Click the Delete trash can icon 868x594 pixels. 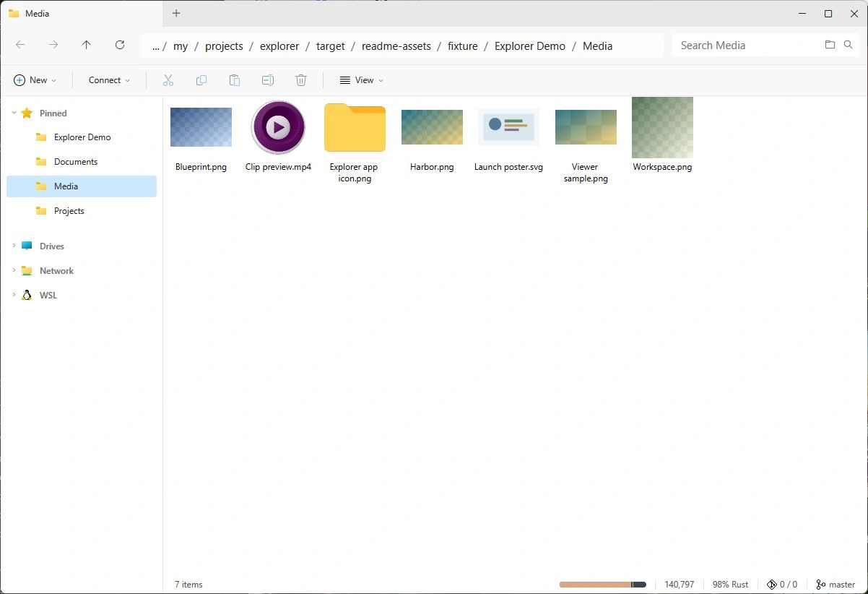(301, 80)
